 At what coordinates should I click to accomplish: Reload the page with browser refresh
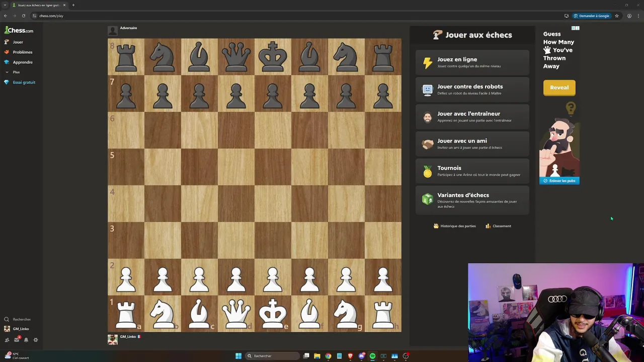point(23,16)
